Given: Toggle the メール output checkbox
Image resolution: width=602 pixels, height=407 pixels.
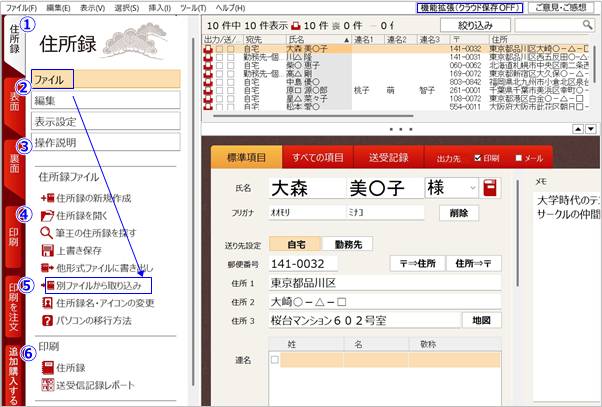Looking at the screenshot, I should point(518,157).
